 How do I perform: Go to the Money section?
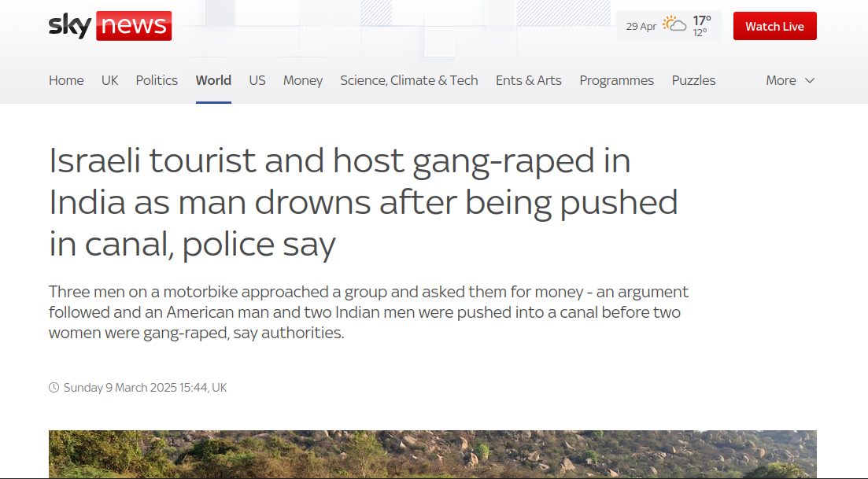[303, 81]
